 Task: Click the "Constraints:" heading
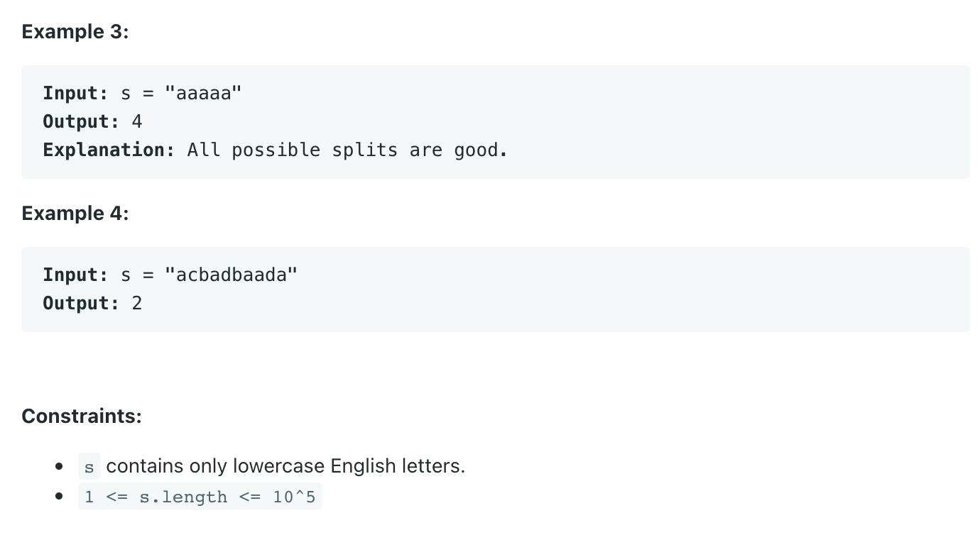(x=82, y=416)
